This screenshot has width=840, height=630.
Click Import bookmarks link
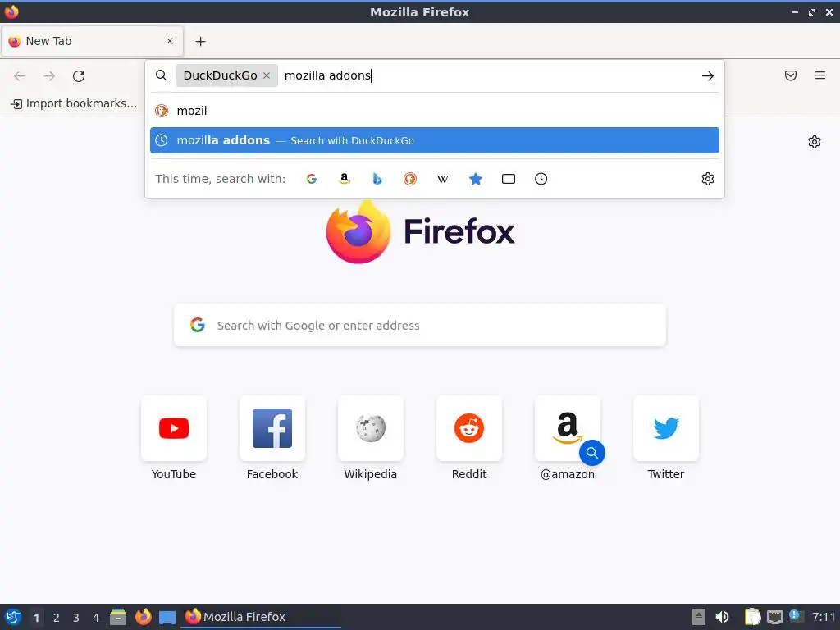[x=74, y=103]
